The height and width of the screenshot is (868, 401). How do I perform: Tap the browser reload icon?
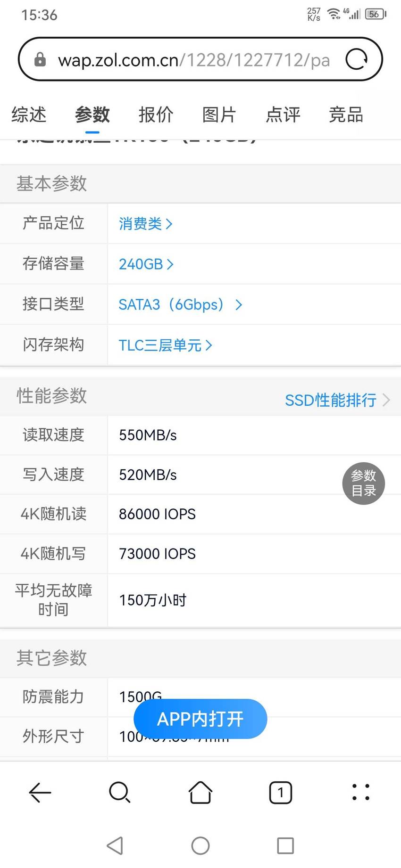[x=356, y=59]
